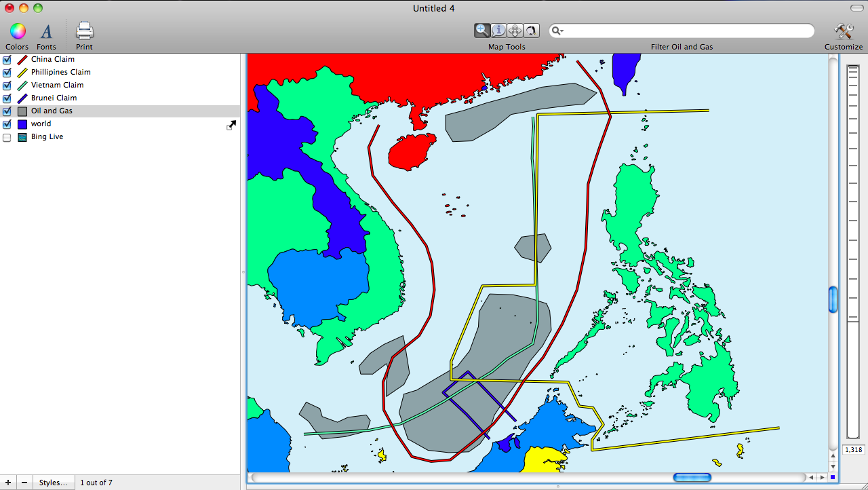Image resolution: width=868 pixels, height=490 pixels.
Task: Click the Oil and Gas gray swatch
Action: click(x=22, y=111)
